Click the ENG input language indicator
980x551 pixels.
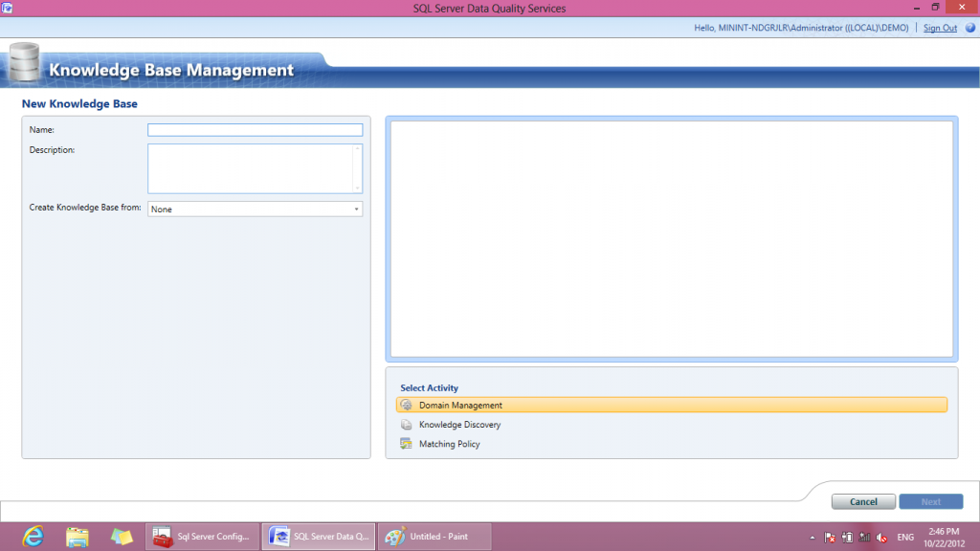pyautogui.click(x=905, y=538)
